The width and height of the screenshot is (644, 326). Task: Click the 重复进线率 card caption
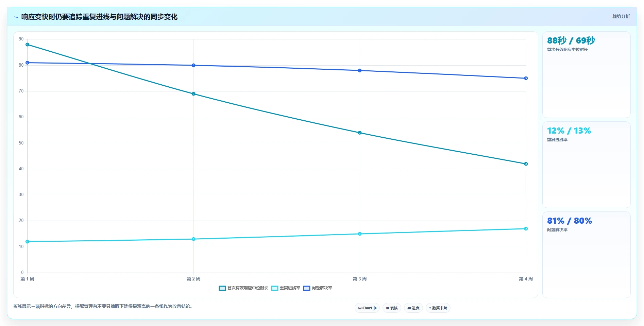pyautogui.click(x=557, y=140)
